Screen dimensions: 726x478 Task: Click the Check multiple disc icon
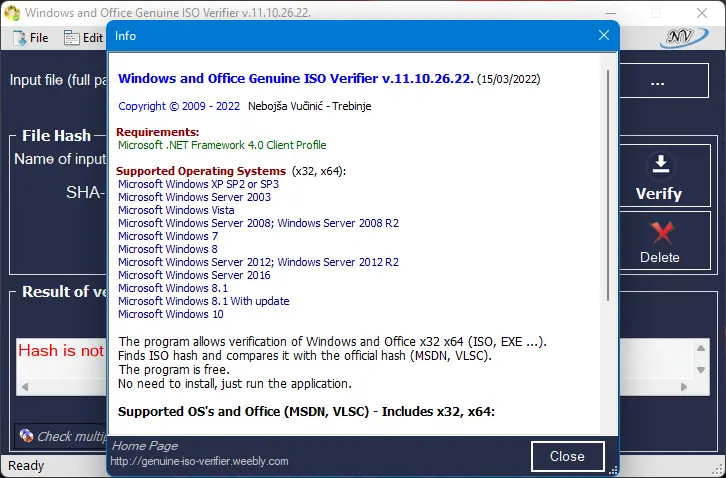pyautogui.click(x=27, y=435)
